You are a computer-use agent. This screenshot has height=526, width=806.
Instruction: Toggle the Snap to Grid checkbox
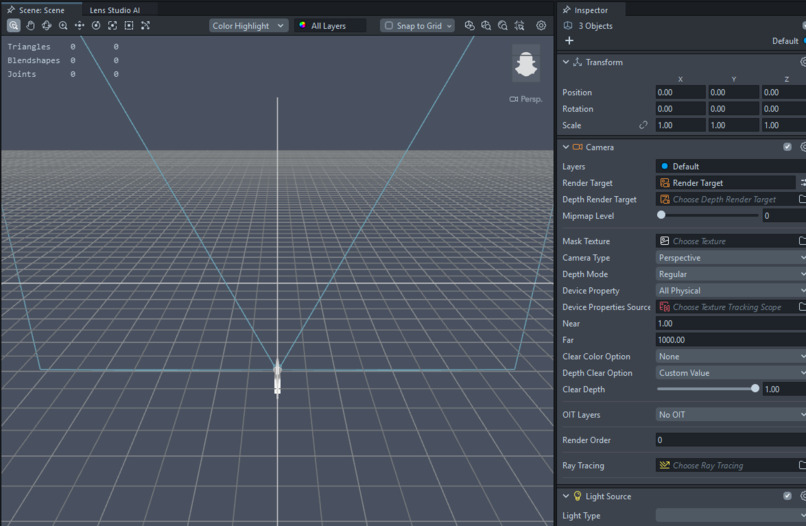point(389,26)
